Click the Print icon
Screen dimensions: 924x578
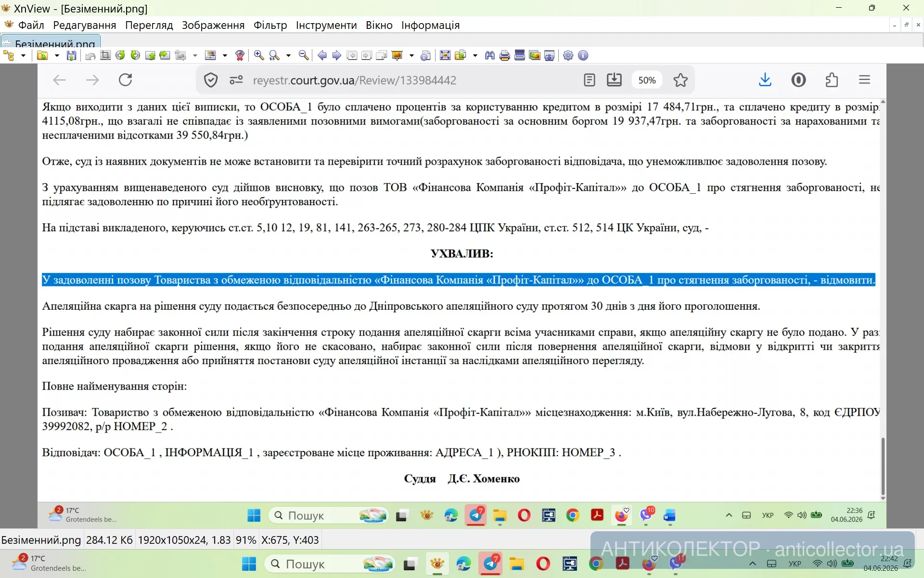click(505, 55)
